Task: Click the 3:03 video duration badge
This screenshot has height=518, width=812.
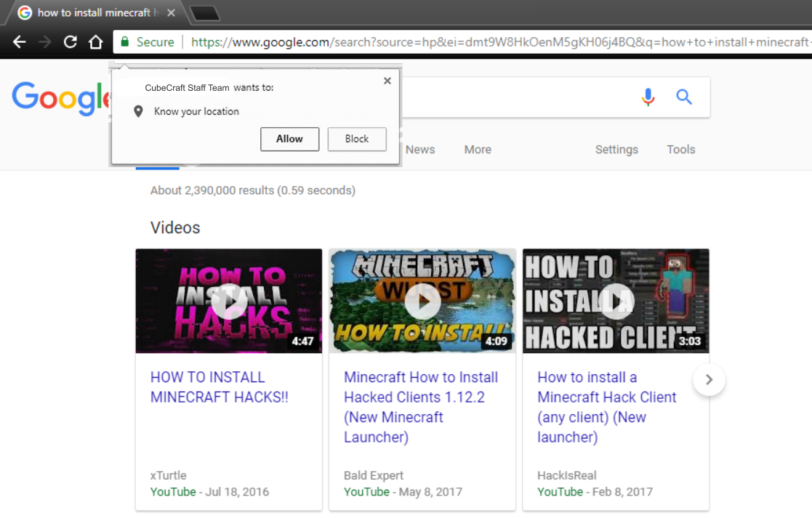Action: point(689,341)
